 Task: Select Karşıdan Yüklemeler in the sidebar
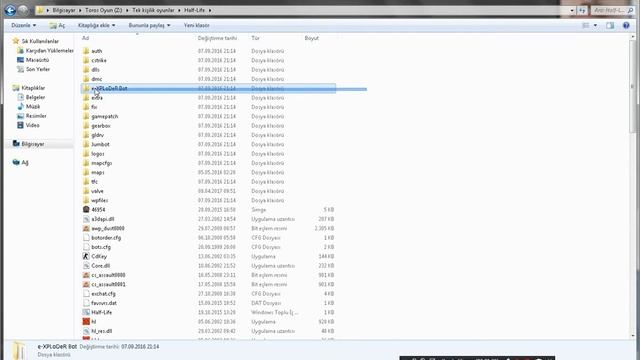[49, 51]
